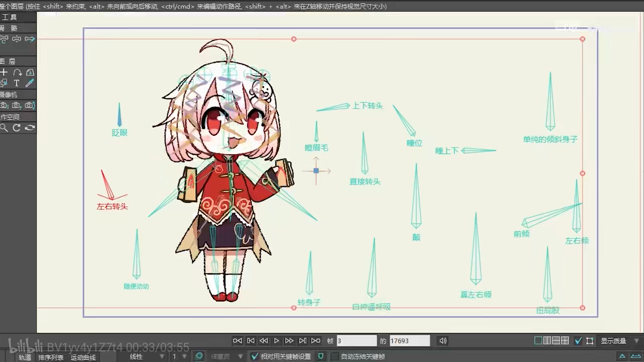This screenshot has height=362, width=644.
Task: Click the current frame number field
Action: coord(356,341)
